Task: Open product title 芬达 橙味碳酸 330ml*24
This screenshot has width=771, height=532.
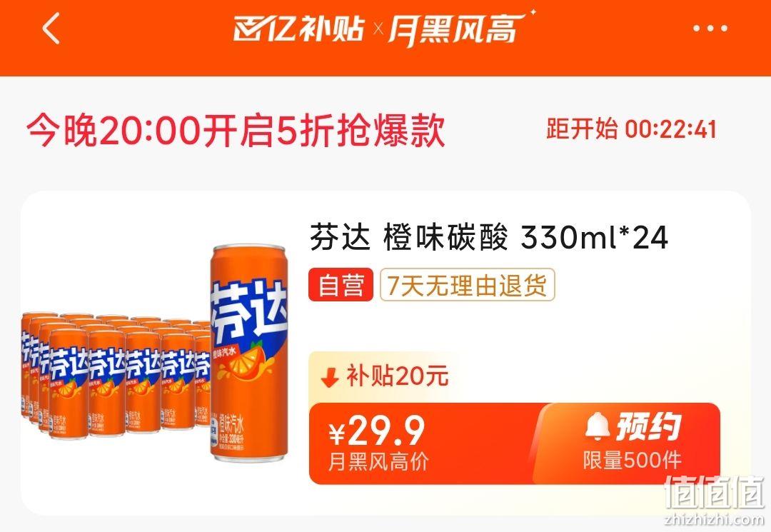Action: pyautogui.click(x=489, y=237)
